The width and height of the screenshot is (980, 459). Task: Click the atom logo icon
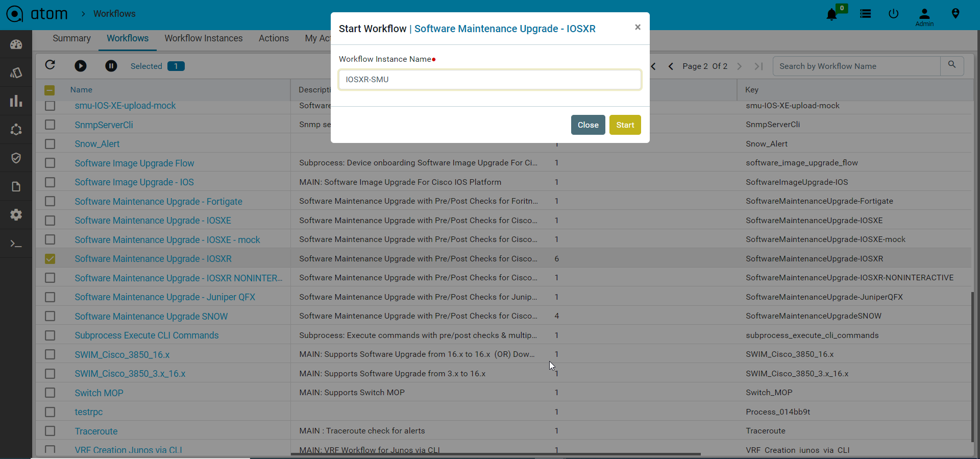coord(15,14)
